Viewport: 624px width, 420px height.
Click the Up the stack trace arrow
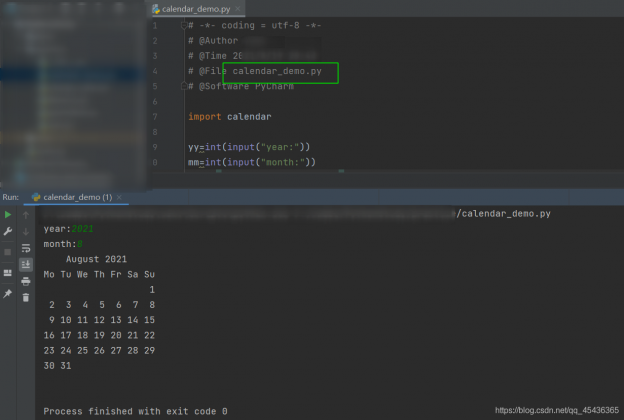pos(26,214)
